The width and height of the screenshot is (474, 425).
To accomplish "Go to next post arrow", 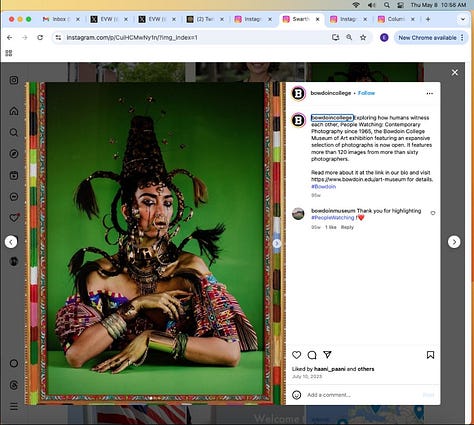I will click(454, 242).
